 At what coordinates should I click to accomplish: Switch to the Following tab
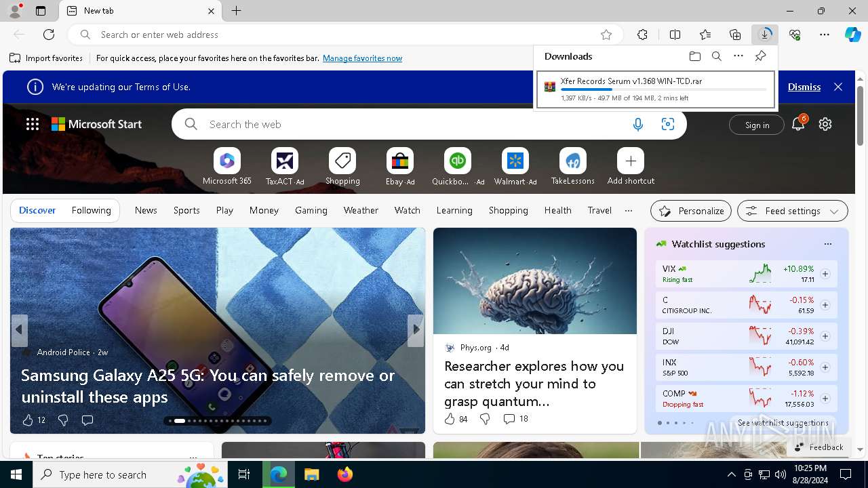[x=91, y=210]
